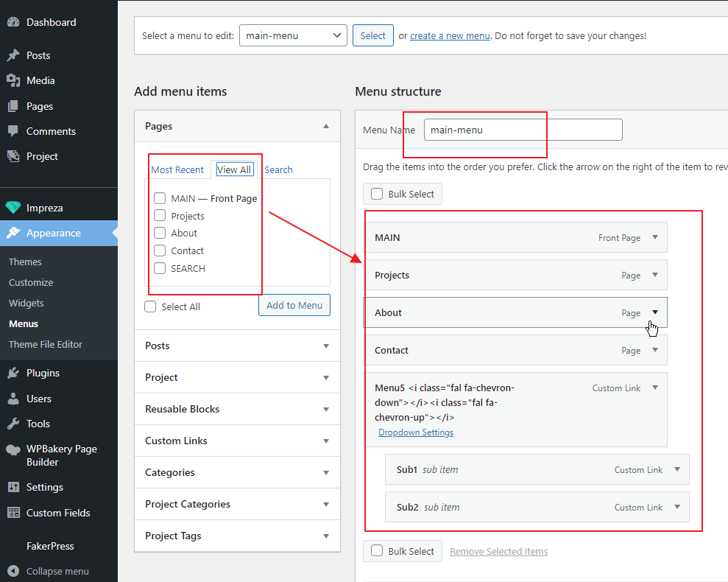Click the Tools wrench icon
The image size is (728, 582).
13,424
